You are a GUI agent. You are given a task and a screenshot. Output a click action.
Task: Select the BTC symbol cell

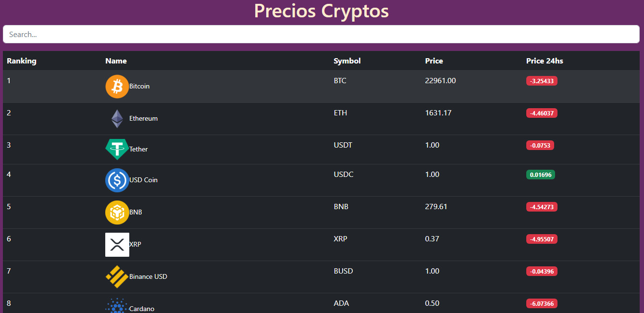[340, 81]
